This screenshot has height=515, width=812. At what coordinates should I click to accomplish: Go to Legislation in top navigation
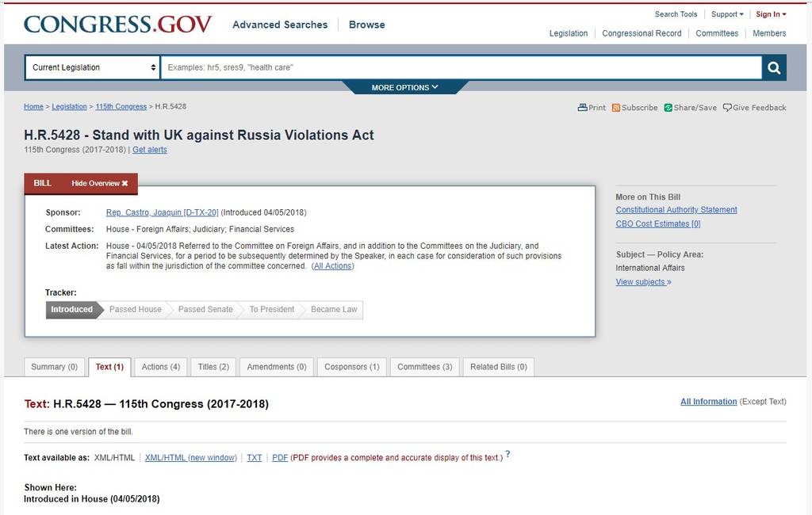coord(568,33)
